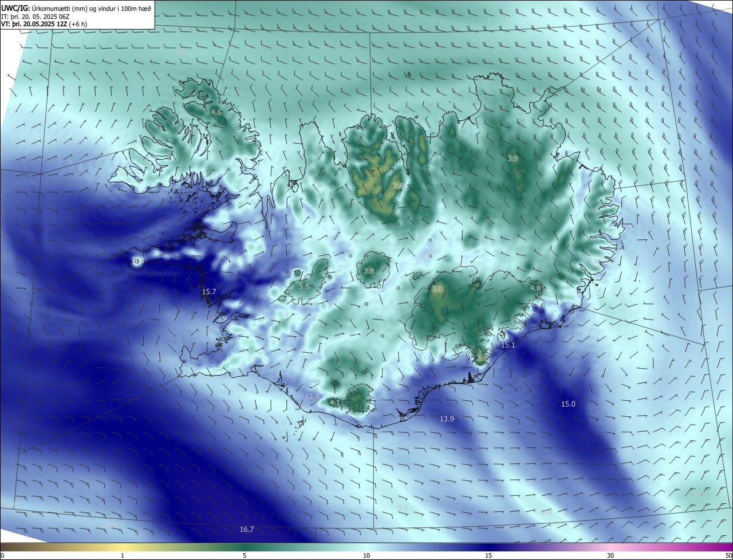Click the 0 tick label on the scale
This screenshot has height=560, width=733.
[2, 556]
